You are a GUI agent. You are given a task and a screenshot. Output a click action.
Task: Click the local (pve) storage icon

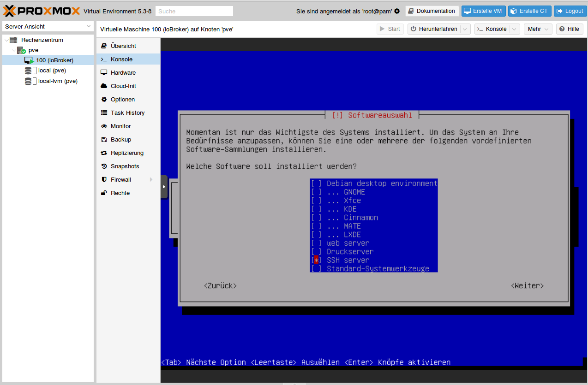click(31, 71)
